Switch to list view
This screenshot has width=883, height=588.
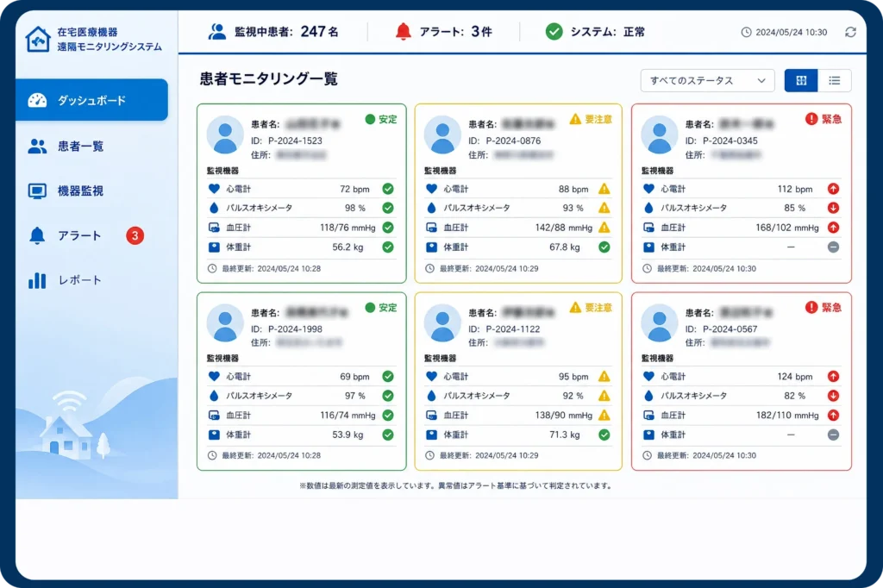(x=835, y=80)
